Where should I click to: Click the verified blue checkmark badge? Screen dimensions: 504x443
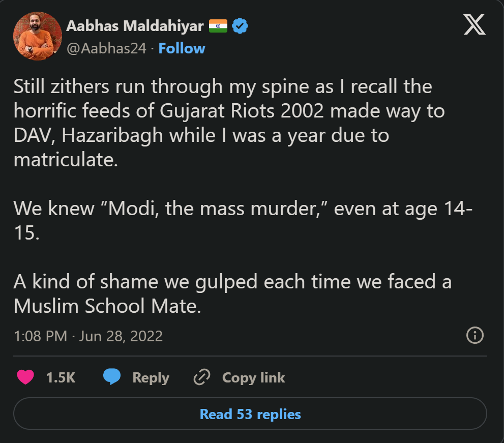pyautogui.click(x=240, y=24)
